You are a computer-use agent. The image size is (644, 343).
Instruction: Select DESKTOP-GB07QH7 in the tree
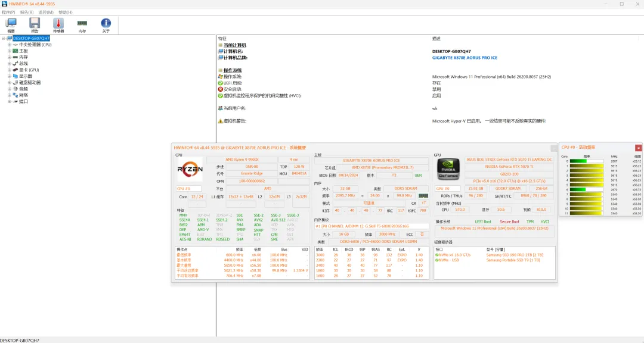click(31, 38)
